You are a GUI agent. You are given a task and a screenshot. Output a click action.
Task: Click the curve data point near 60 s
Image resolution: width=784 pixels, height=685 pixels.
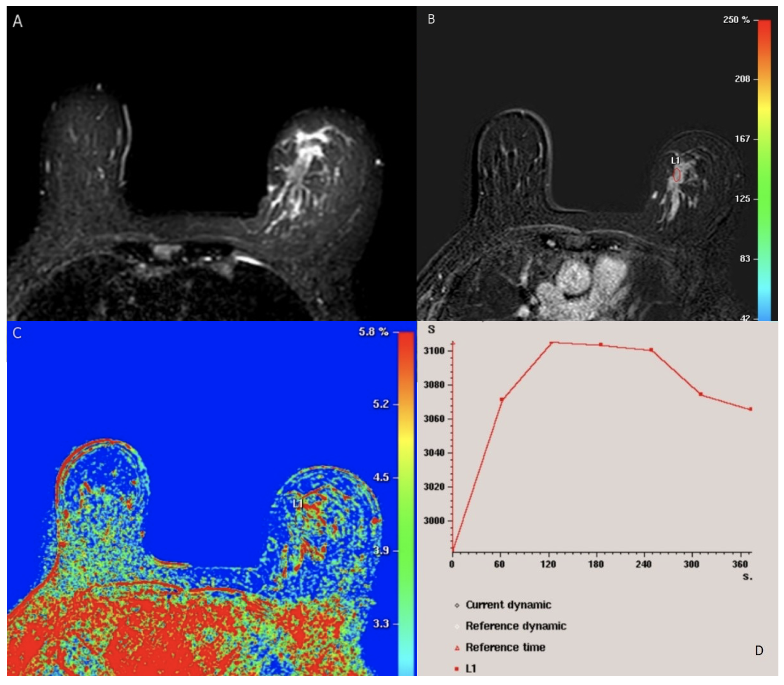[x=502, y=399]
